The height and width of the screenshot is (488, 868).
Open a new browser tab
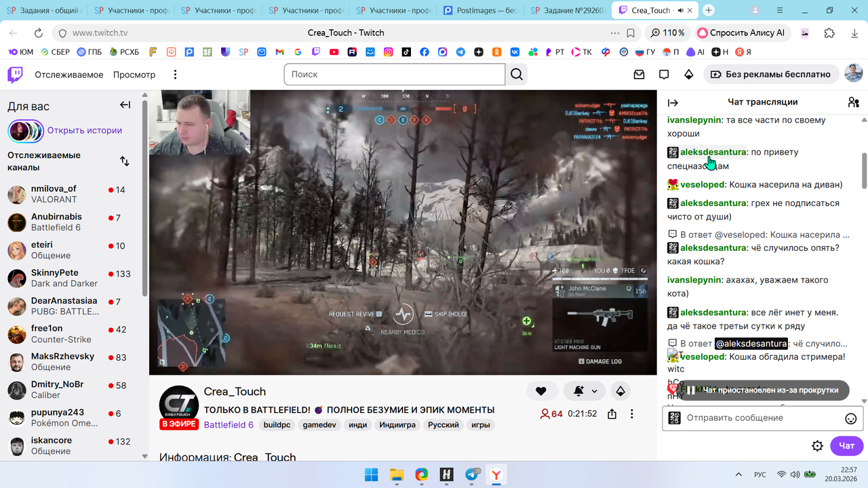click(709, 10)
